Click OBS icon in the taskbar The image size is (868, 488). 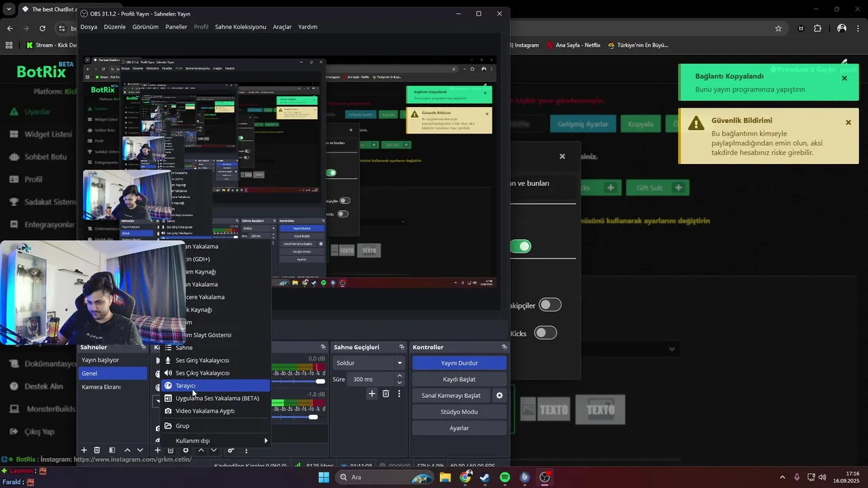(545, 477)
